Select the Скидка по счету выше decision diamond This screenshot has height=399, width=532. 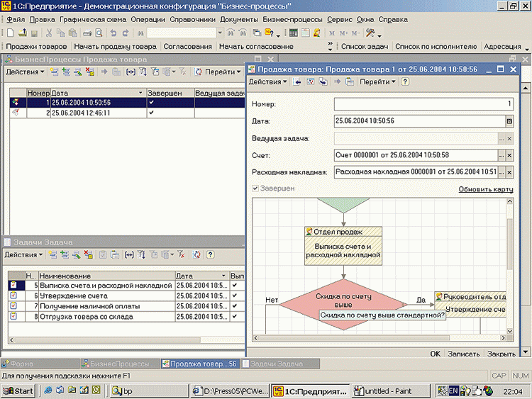point(343,305)
